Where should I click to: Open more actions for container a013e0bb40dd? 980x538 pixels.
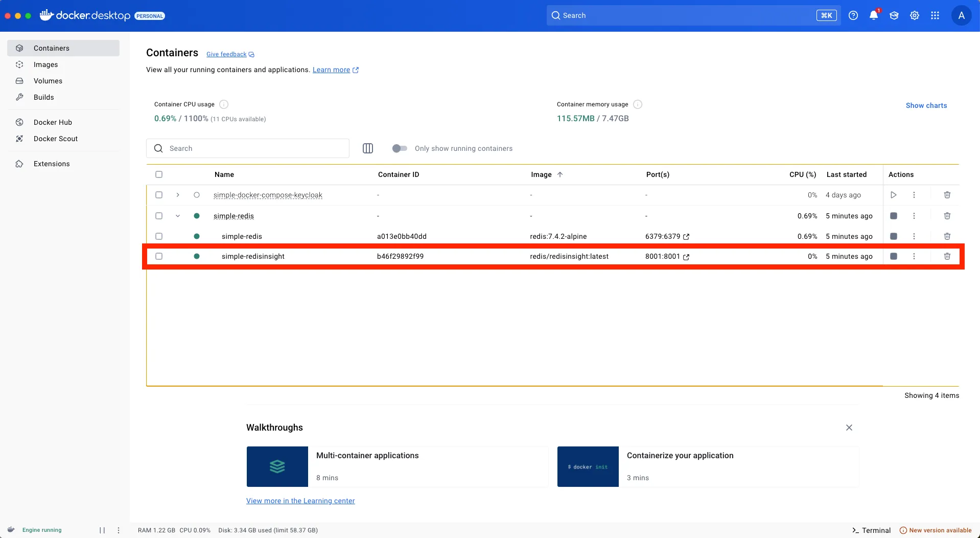tap(914, 236)
